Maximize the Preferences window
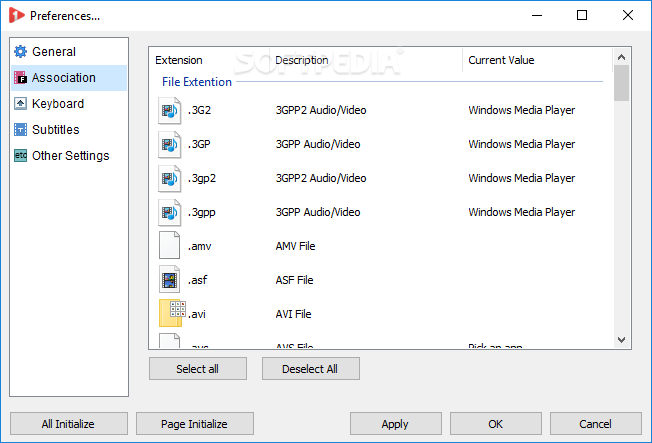 582,15
